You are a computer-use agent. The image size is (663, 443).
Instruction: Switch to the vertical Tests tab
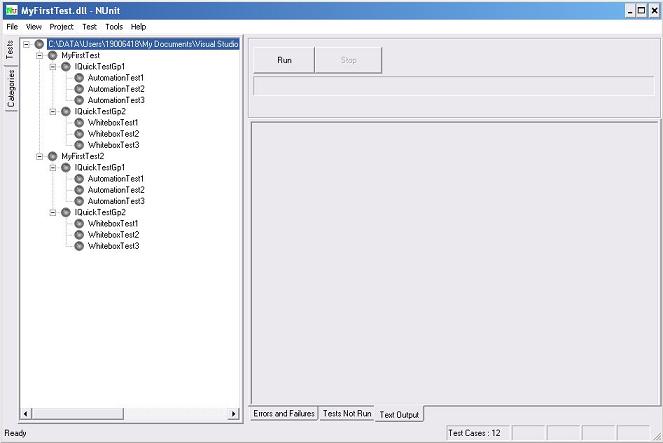[10, 50]
